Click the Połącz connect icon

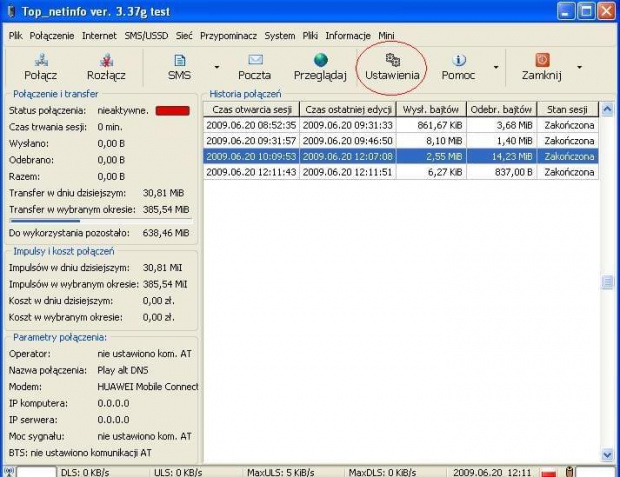41,60
